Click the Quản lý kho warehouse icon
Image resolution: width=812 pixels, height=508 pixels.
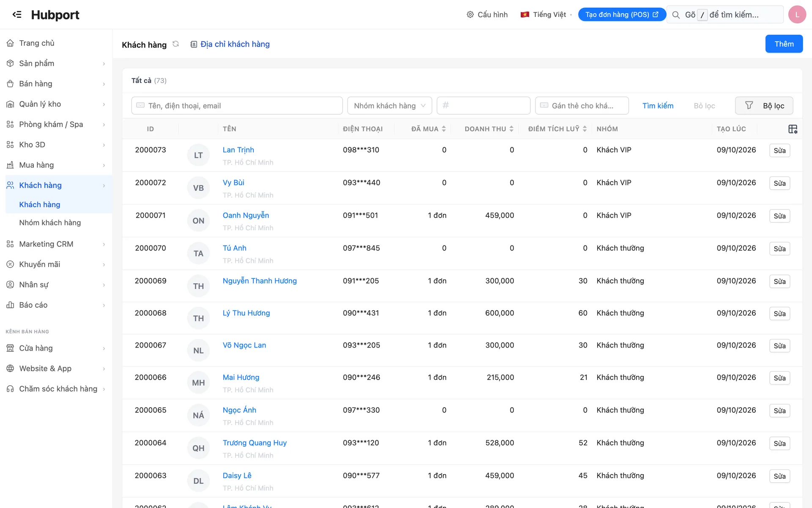click(10, 104)
